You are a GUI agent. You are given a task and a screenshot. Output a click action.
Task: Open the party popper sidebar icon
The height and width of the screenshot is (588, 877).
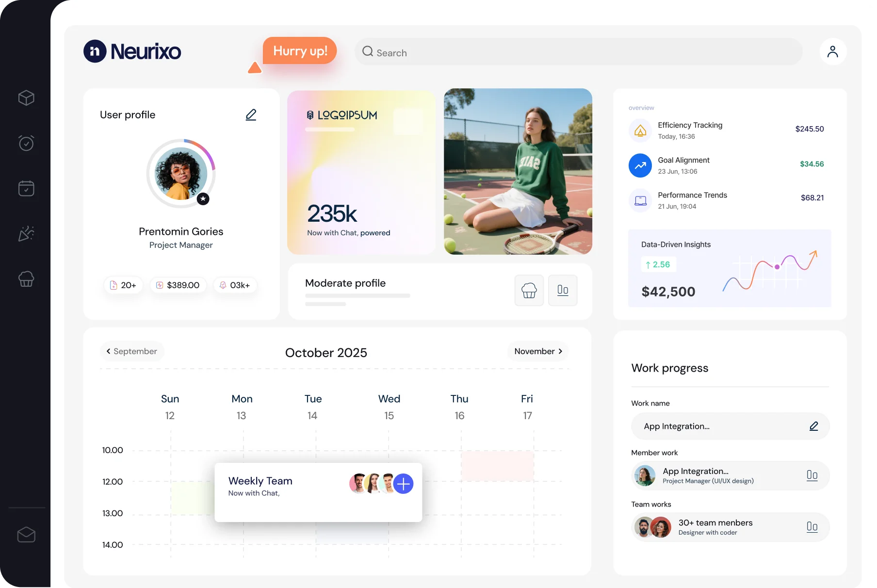pos(26,233)
